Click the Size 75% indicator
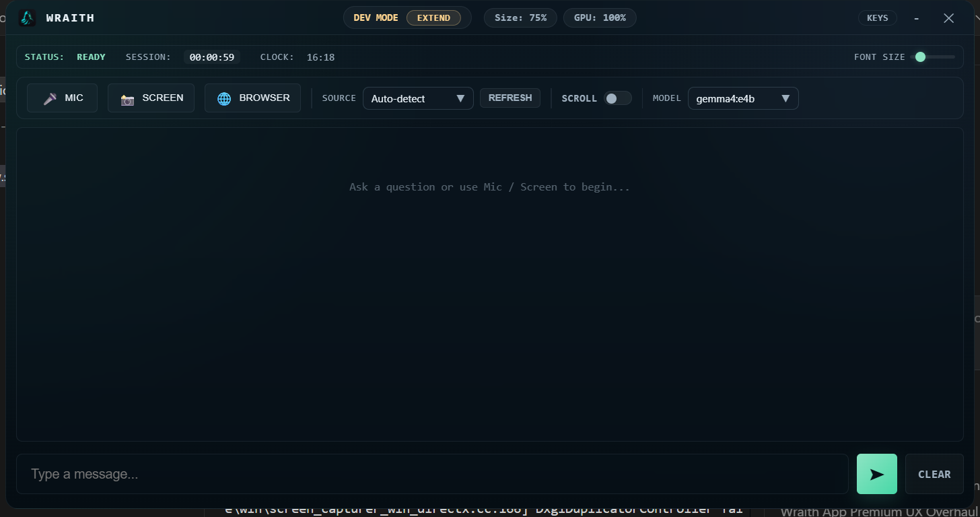Screen dimensions: 980x517 [520, 18]
